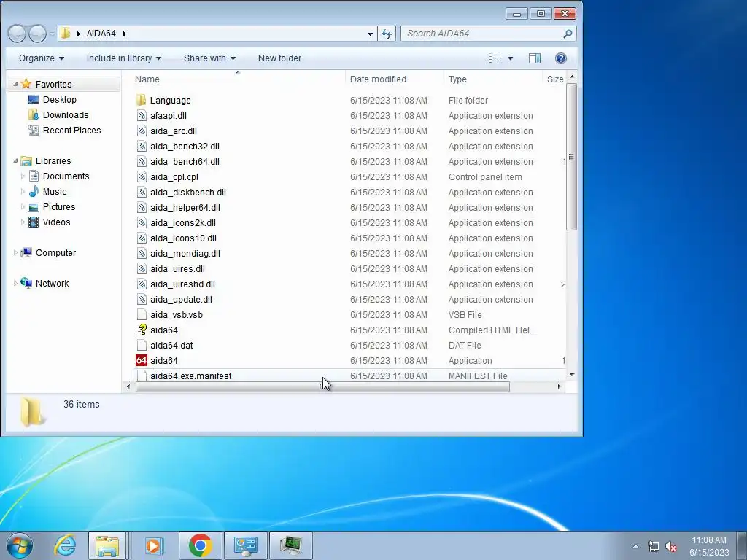Click the AIDA64 breadcrumb segment
This screenshot has width=747, height=560.
tap(101, 34)
